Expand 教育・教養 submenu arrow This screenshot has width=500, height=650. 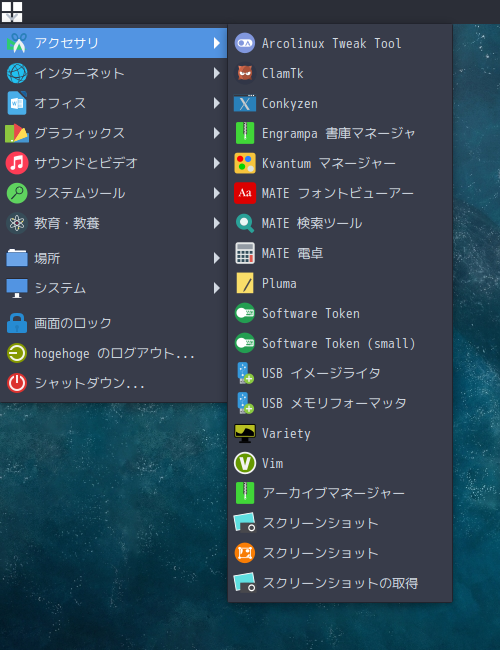pyautogui.click(x=216, y=223)
